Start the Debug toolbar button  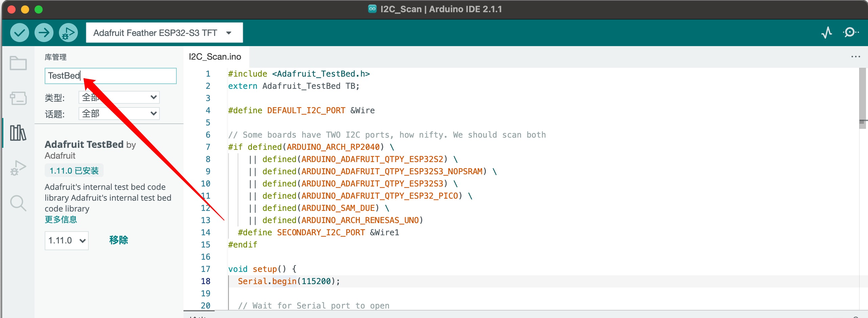(x=68, y=33)
